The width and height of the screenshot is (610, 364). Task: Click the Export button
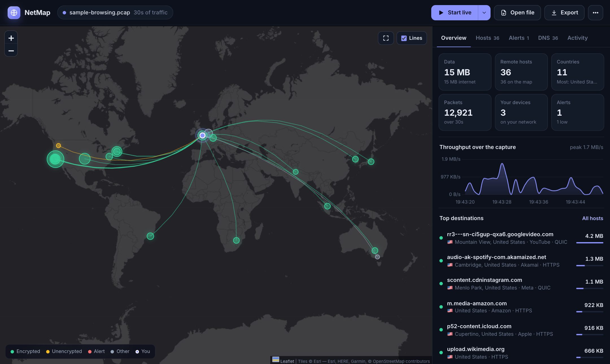click(x=564, y=13)
